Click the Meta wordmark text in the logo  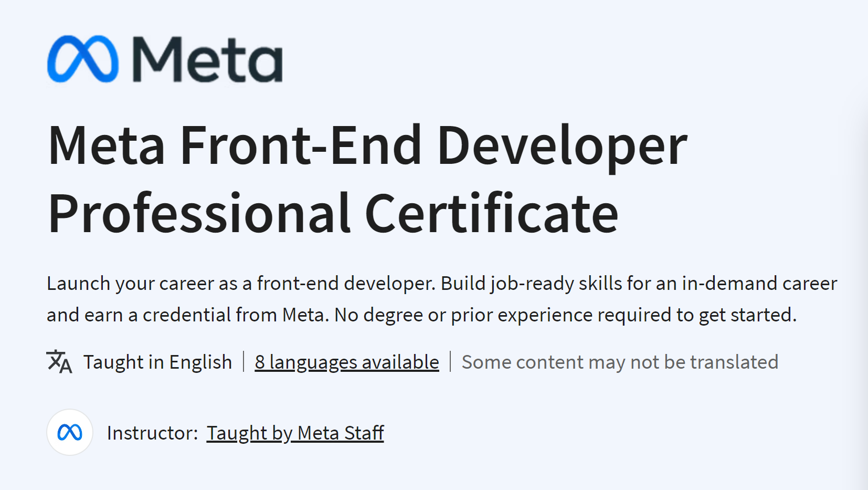208,59
